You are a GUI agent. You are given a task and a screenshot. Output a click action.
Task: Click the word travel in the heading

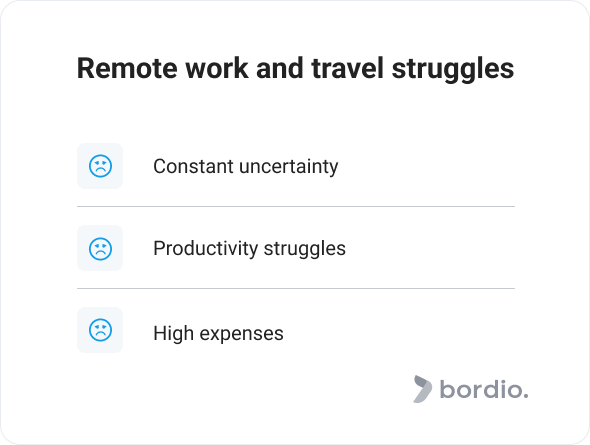coord(347,68)
